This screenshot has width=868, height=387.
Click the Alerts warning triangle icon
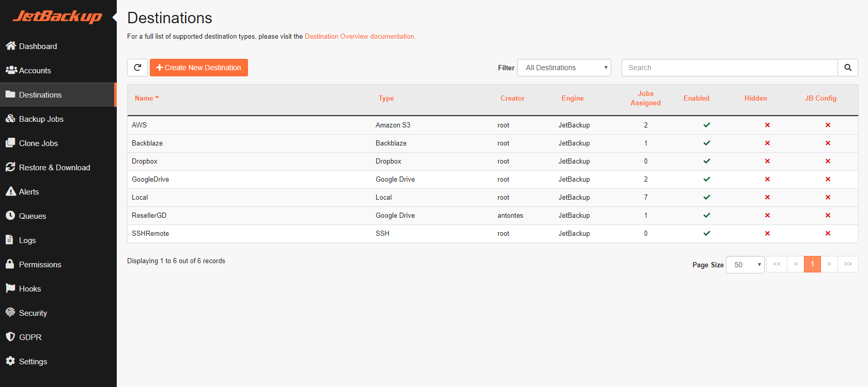[11, 191]
